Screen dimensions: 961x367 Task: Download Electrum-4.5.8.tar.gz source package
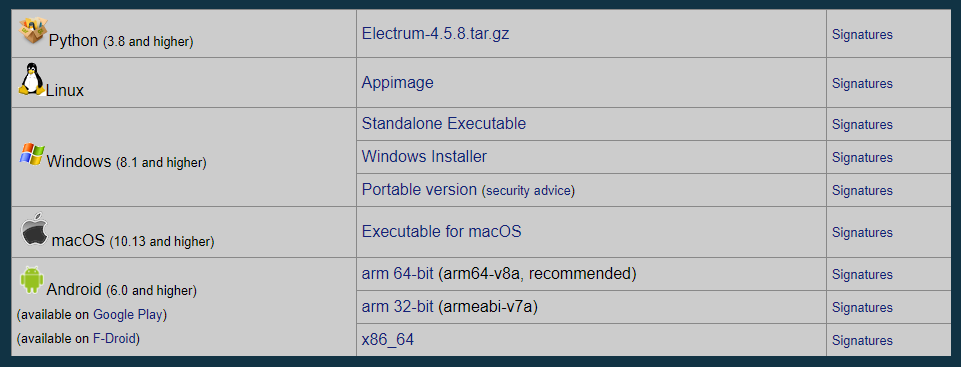pos(435,33)
